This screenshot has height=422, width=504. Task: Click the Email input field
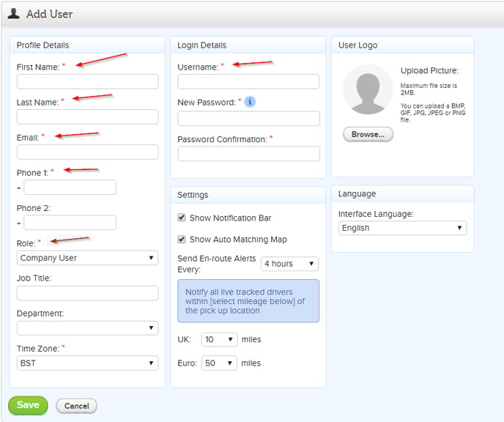point(87,152)
